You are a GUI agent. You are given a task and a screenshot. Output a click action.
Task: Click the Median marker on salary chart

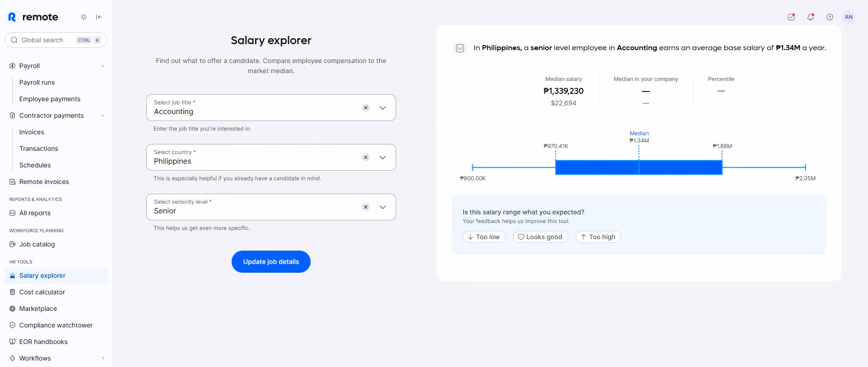point(639,133)
